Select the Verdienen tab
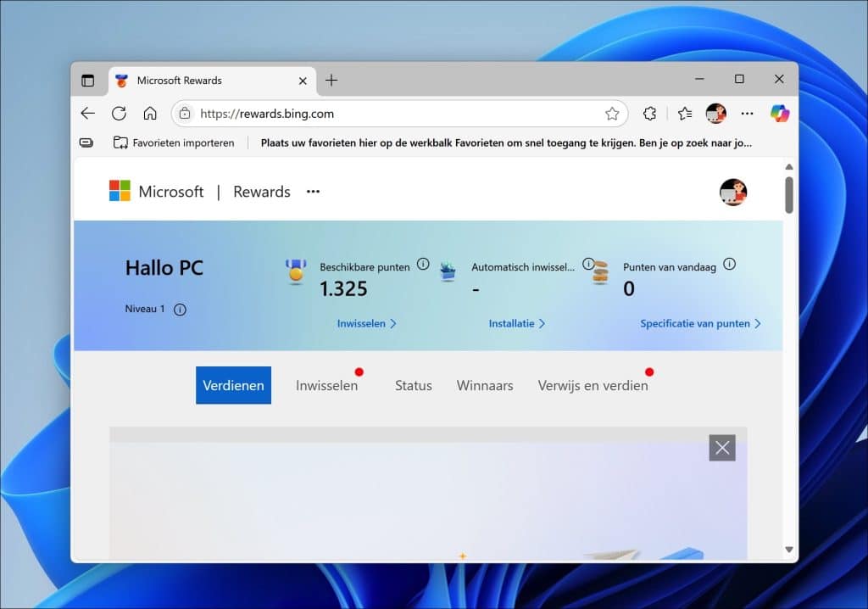 233,385
